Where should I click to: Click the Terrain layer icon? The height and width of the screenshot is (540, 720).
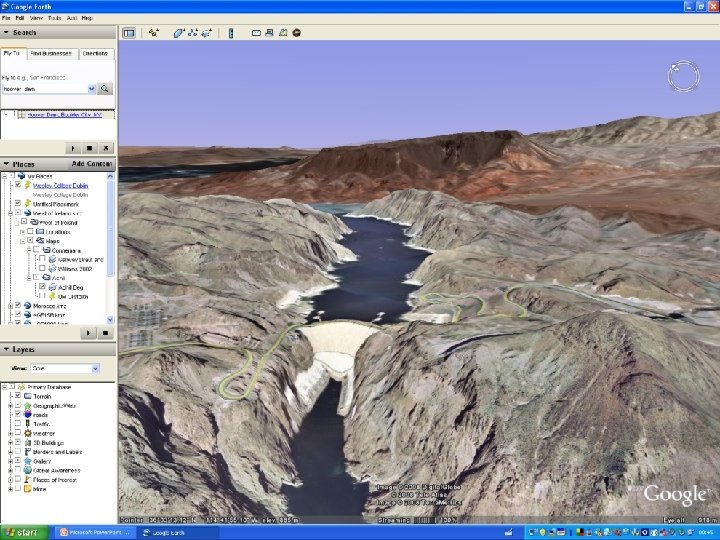28,396
